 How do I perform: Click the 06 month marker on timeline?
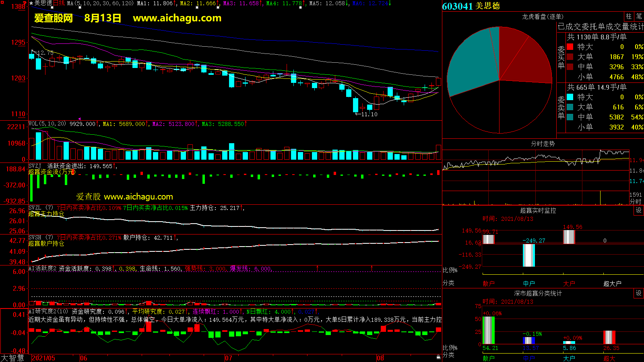click(84, 358)
